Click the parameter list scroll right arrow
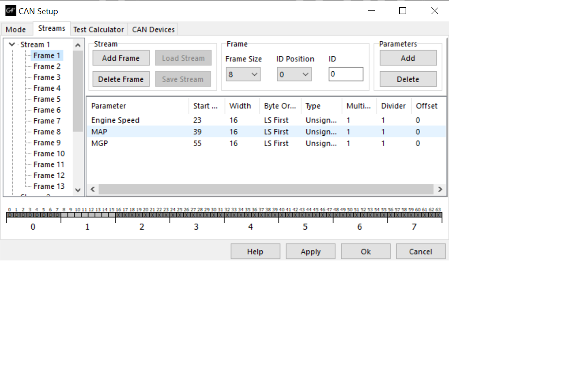The height and width of the screenshot is (392, 588). (x=440, y=189)
